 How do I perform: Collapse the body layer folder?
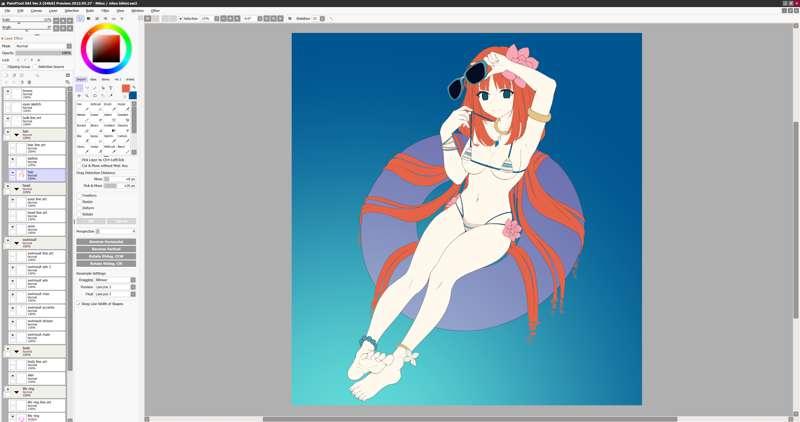[x=16, y=351]
